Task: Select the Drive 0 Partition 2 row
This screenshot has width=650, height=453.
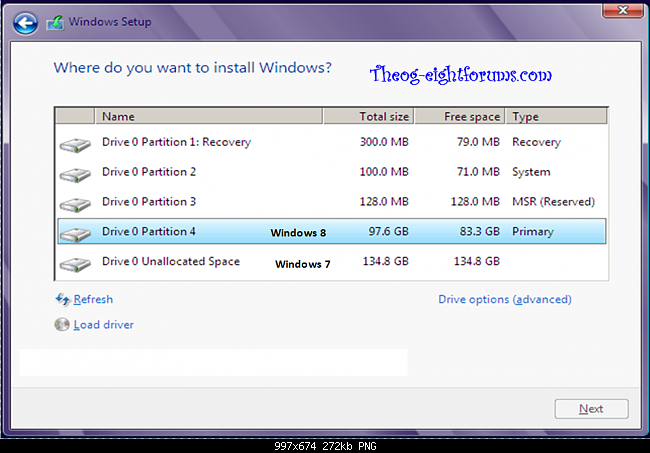Action: click(332, 172)
